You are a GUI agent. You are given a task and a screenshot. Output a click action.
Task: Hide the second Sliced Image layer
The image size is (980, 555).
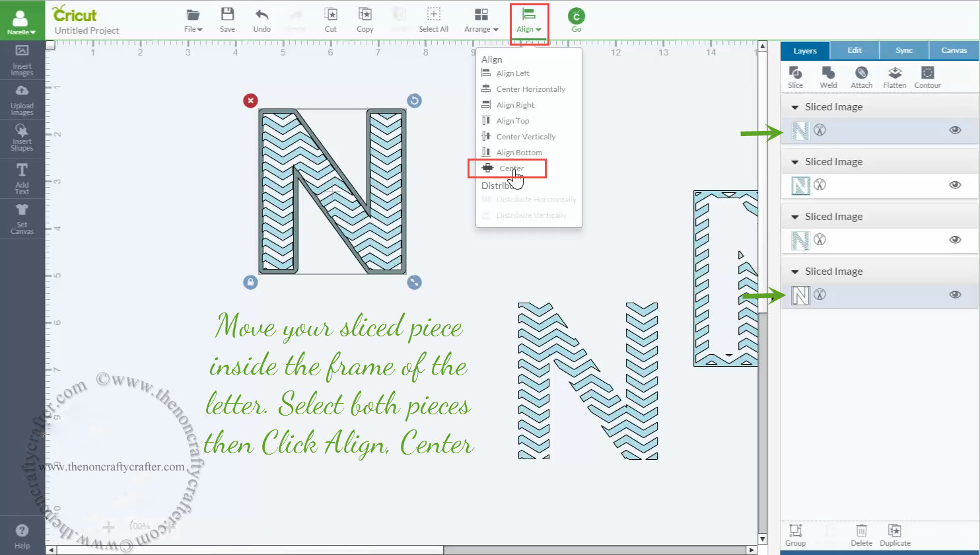(x=955, y=186)
